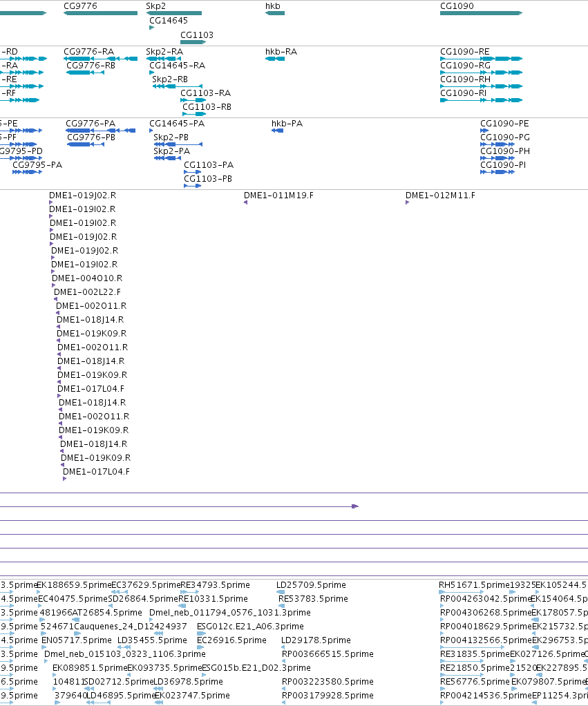Select protein CG9776-PA label
This screenshot has height=706, width=588.
(91, 124)
